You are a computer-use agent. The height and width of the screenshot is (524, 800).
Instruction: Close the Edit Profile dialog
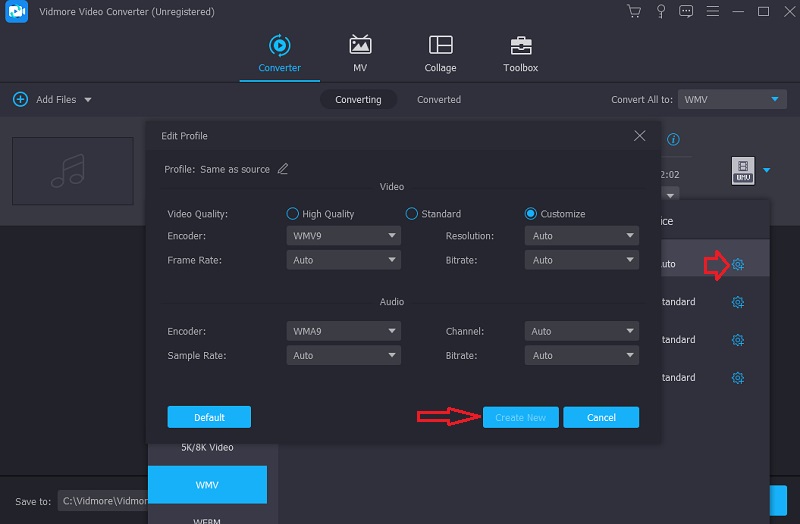(640, 135)
